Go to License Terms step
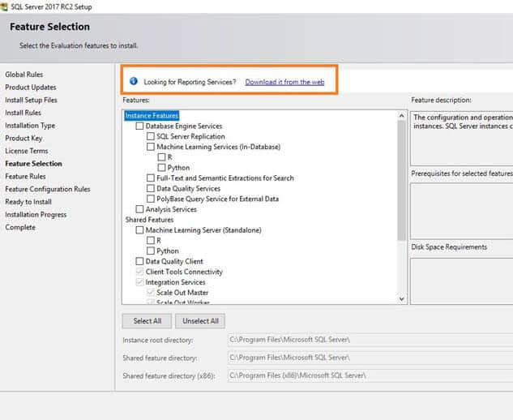 coord(27,151)
